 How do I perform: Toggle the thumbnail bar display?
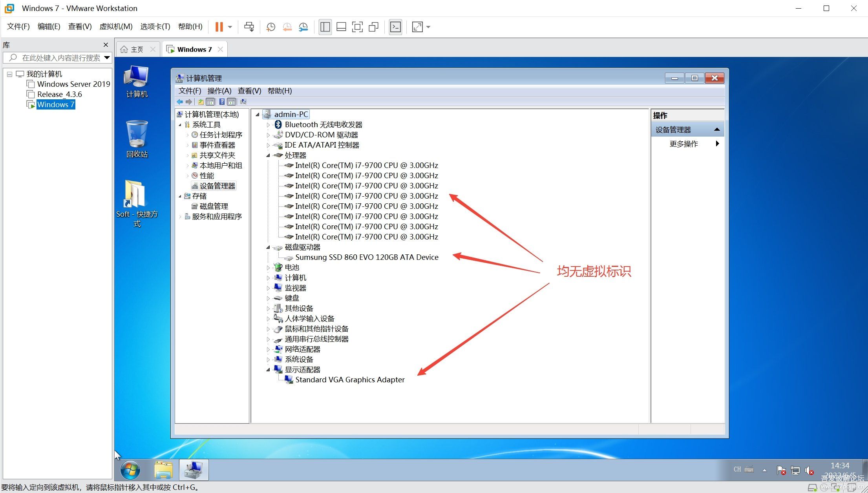click(x=341, y=27)
